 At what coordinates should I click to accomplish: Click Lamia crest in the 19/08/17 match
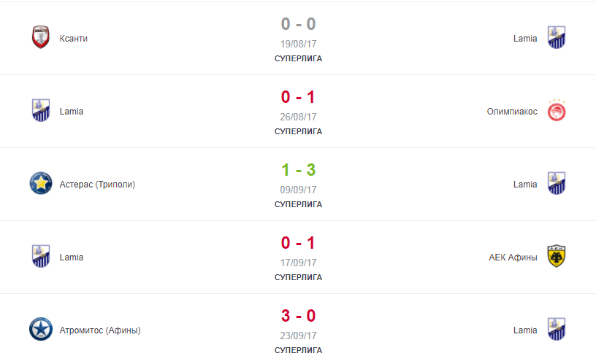point(557,37)
